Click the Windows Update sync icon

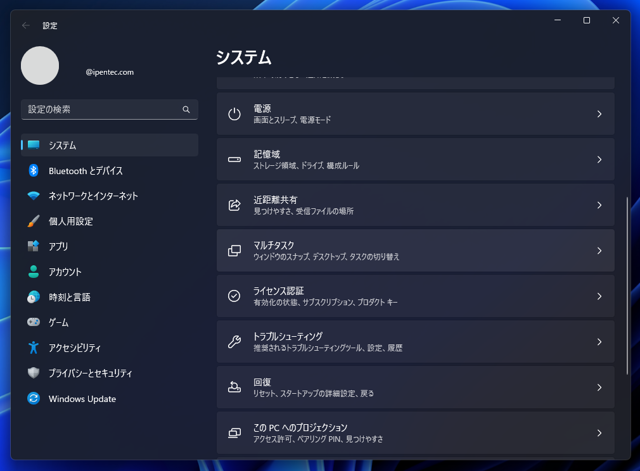point(33,398)
